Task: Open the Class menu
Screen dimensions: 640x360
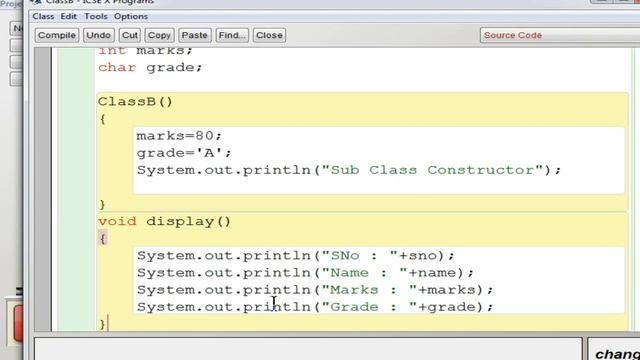Action: [43, 16]
